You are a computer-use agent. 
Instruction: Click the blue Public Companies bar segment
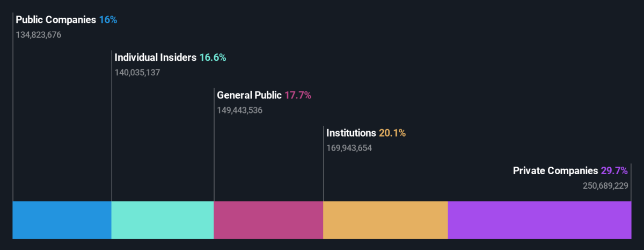62,220
